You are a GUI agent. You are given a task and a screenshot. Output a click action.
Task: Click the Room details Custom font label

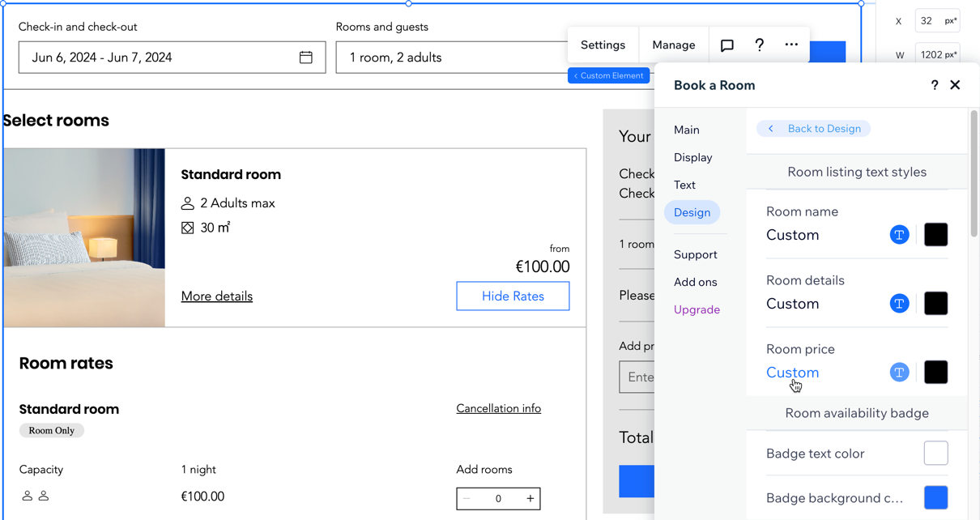[793, 304]
